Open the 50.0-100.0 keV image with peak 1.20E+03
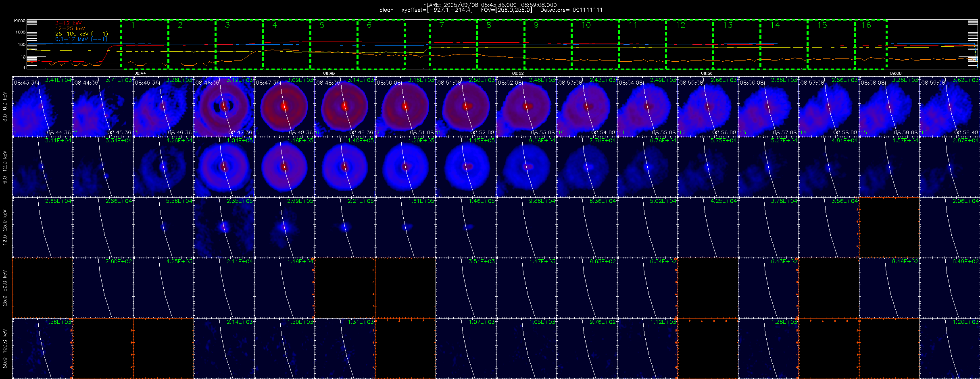980x379 pixels. [950, 348]
